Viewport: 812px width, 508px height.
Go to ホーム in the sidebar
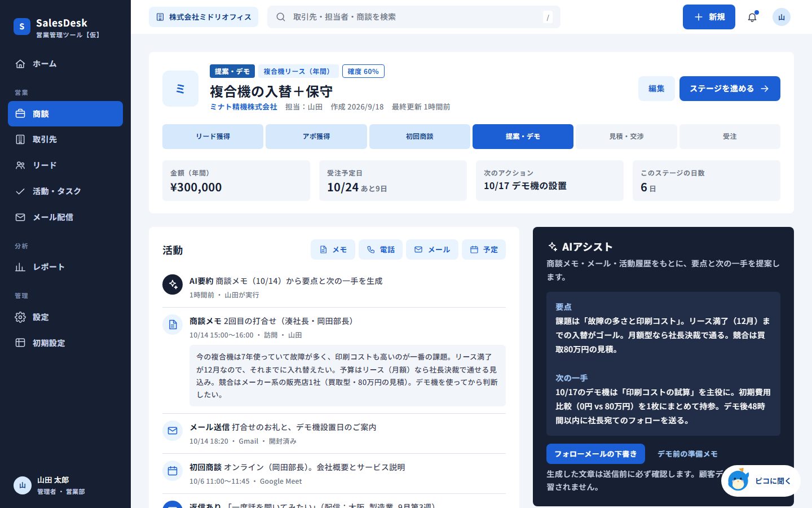[65, 64]
